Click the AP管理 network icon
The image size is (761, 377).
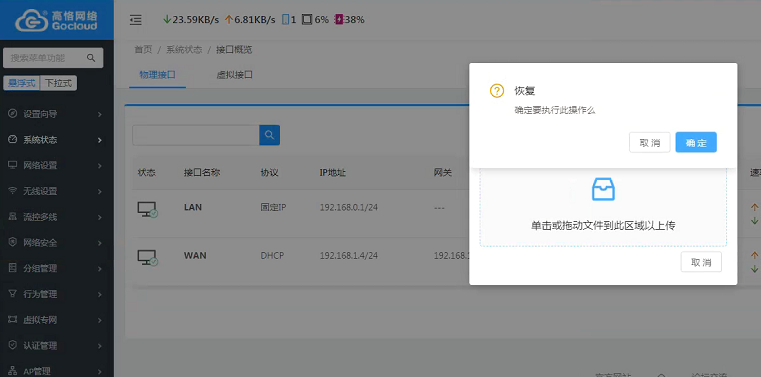(13, 371)
